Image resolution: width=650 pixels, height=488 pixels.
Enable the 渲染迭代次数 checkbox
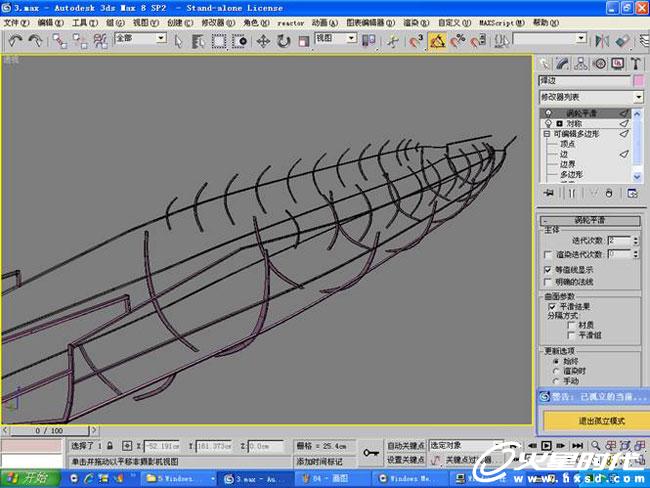point(548,254)
